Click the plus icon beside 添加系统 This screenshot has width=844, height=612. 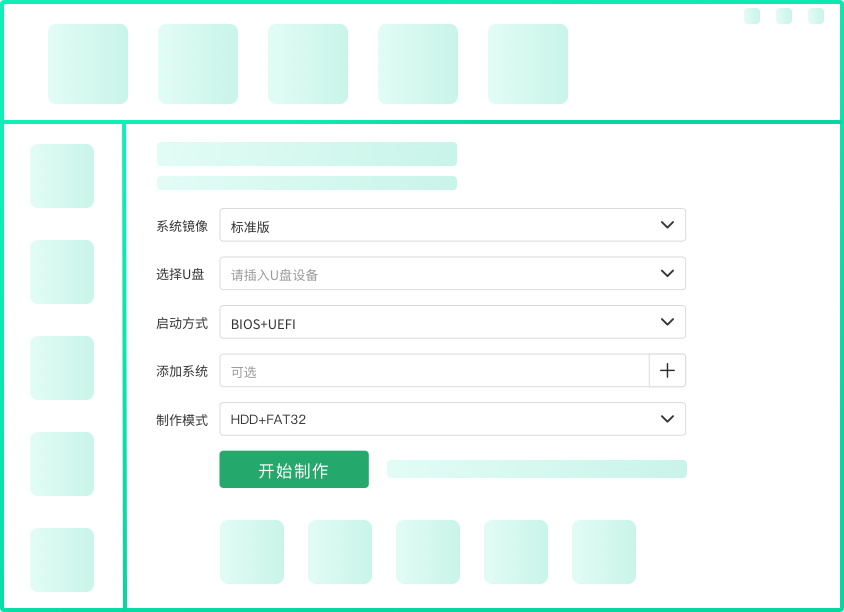(x=667, y=370)
